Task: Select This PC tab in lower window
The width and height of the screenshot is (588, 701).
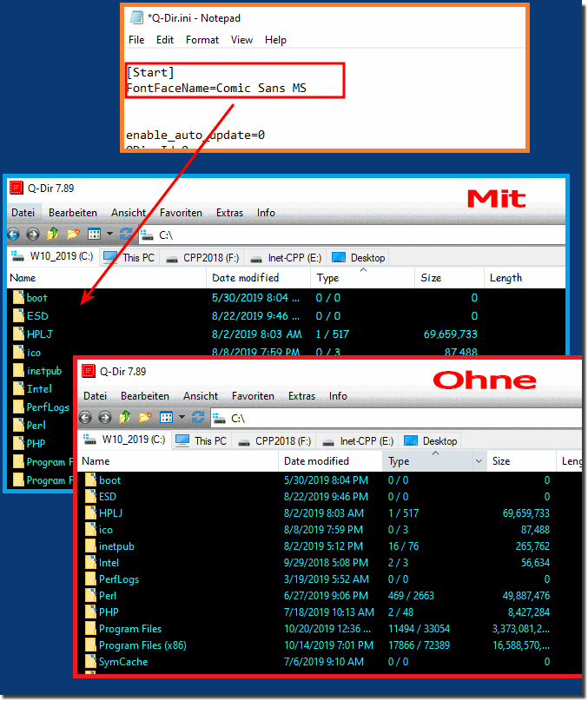Action: (x=202, y=441)
